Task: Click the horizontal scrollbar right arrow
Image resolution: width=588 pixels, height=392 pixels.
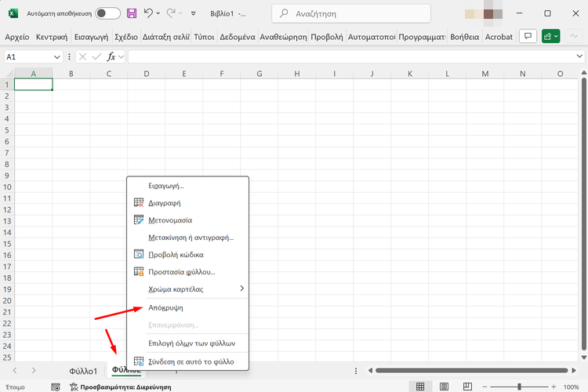Action: point(574,371)
